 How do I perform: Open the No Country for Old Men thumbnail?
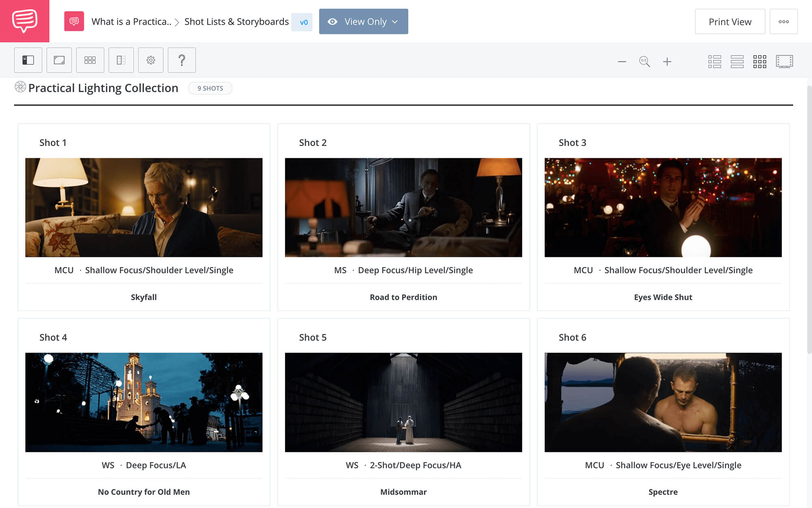point(144,402)
